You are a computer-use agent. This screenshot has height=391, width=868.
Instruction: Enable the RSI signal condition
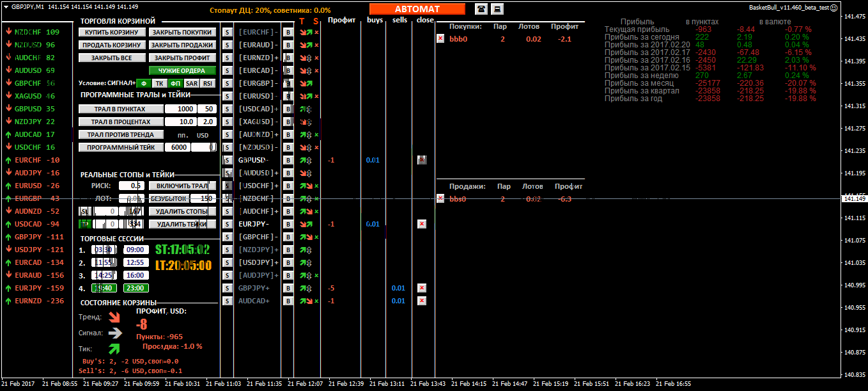[207, 83]
